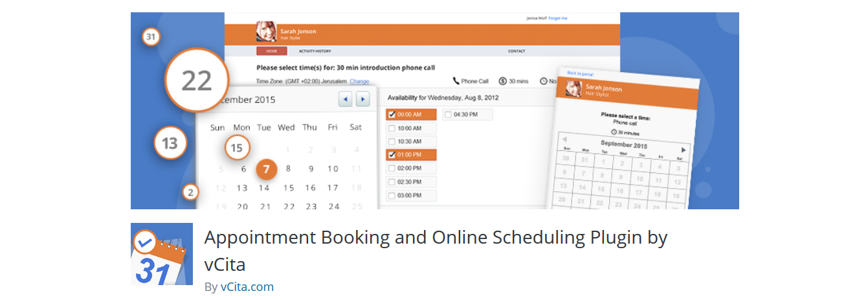The height and width of the screenshot is (300, 868).
Task: Click the Phone Call handset icon
Action: (x=456, y=81)
